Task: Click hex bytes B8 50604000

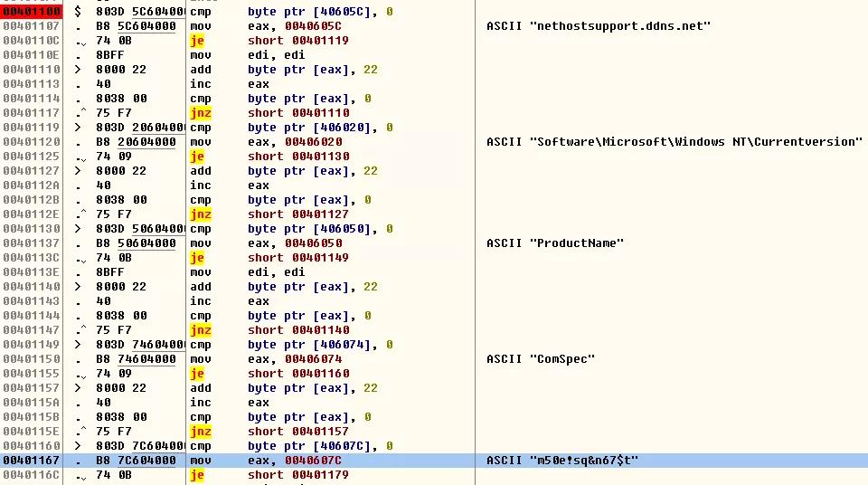Action: coord(137,242)
